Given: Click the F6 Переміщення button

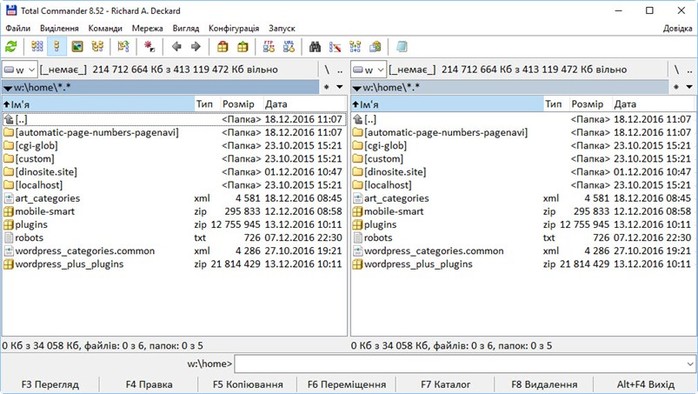Looking at the screenshot, I should [x=346, y=384].
